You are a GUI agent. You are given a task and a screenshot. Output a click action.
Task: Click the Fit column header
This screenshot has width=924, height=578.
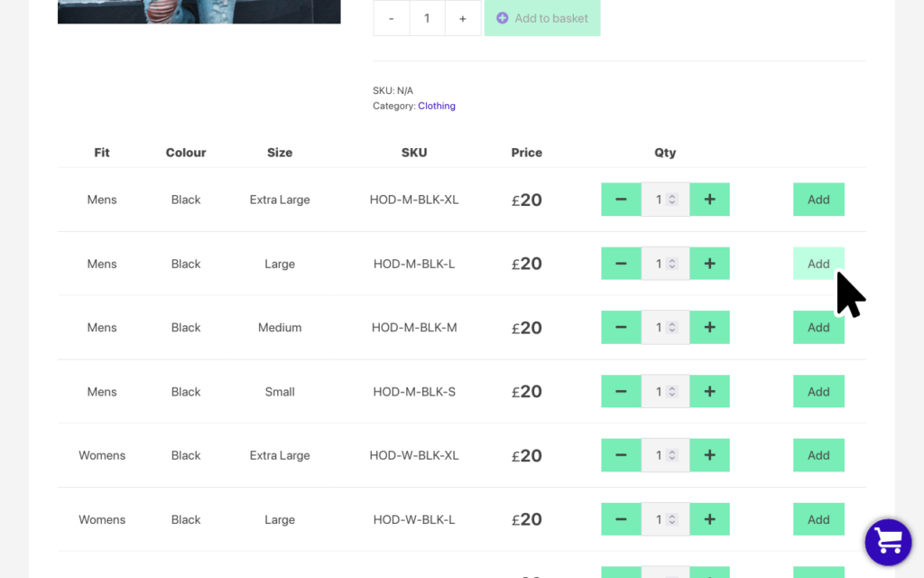click(x=102, y=153)
